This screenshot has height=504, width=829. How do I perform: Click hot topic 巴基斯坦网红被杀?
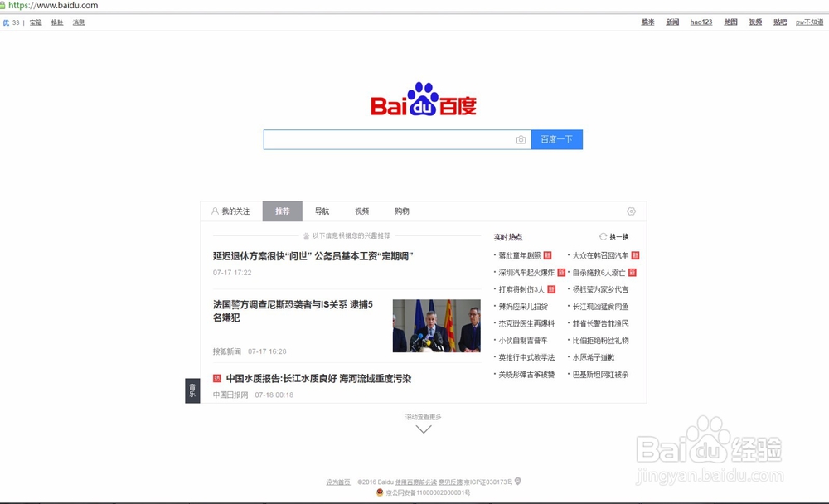tap(600, 374)
